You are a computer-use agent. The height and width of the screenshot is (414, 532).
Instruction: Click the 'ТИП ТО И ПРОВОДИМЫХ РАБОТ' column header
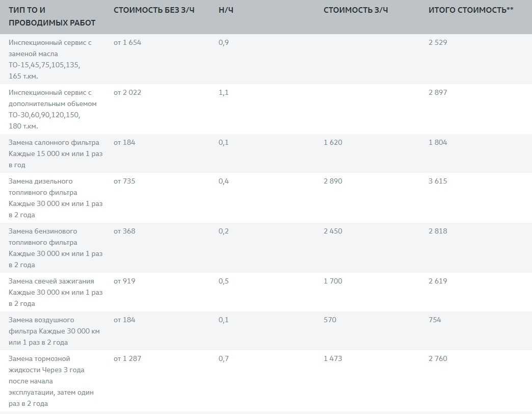(52, 16)
